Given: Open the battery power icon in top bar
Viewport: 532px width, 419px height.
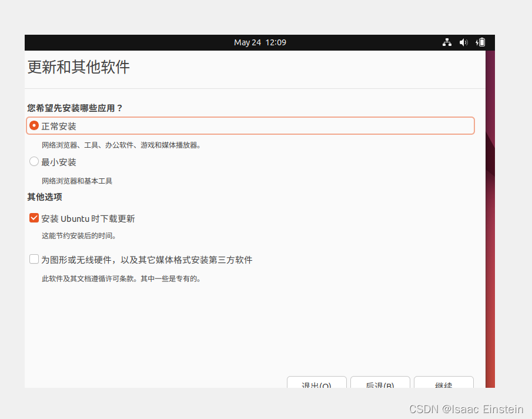Looking at the screenshot, I should pyautogui.click(x=480, y=42).
